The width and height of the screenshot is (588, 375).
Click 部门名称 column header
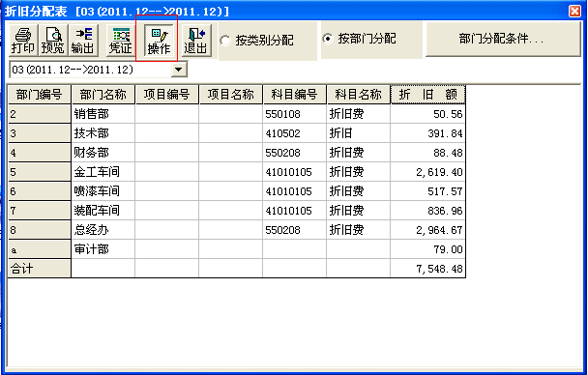[103, 95]
